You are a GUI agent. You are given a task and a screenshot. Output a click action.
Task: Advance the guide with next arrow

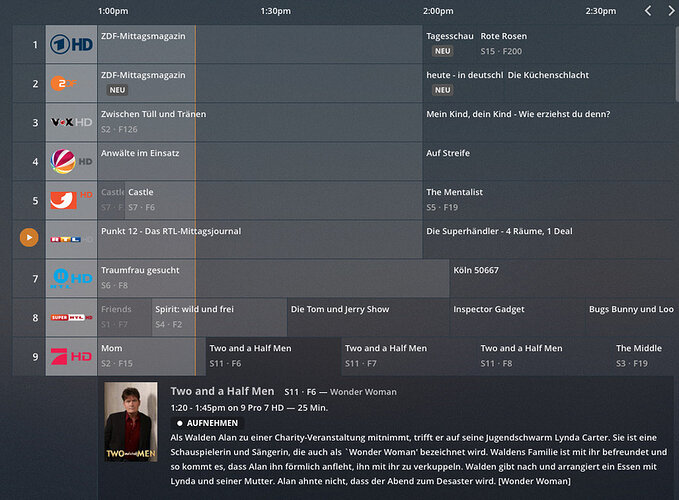[x=671, y=11]
